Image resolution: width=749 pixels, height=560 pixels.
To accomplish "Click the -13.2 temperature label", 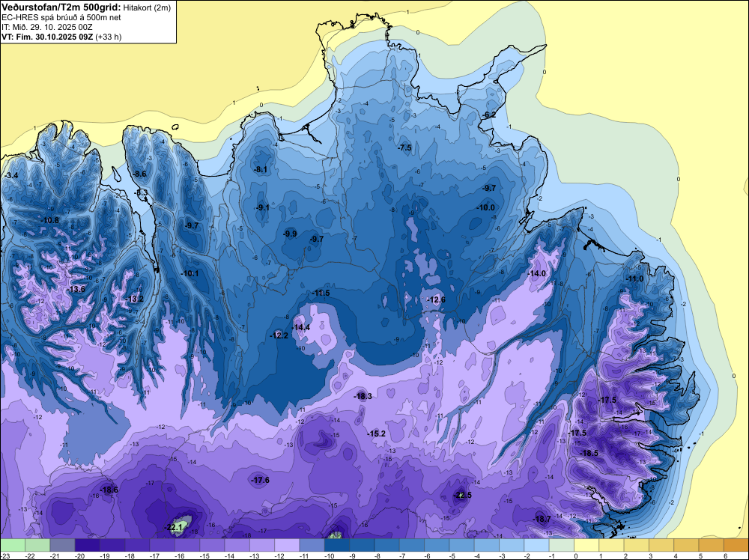I will pos(135,299).
